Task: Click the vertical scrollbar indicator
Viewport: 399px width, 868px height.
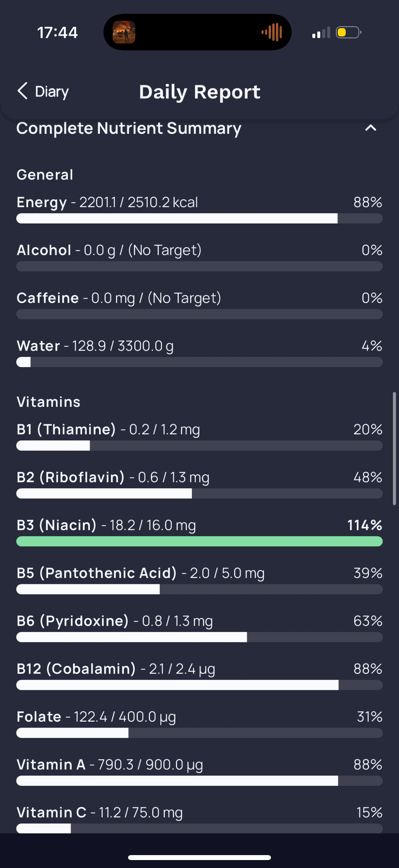Action: [394, 448]
